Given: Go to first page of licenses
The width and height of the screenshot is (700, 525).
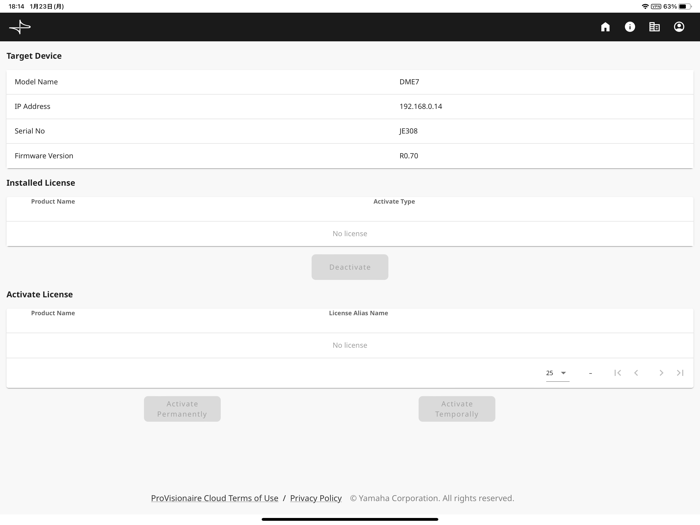Looking at the screenshot, I should [x=617, y=373].
